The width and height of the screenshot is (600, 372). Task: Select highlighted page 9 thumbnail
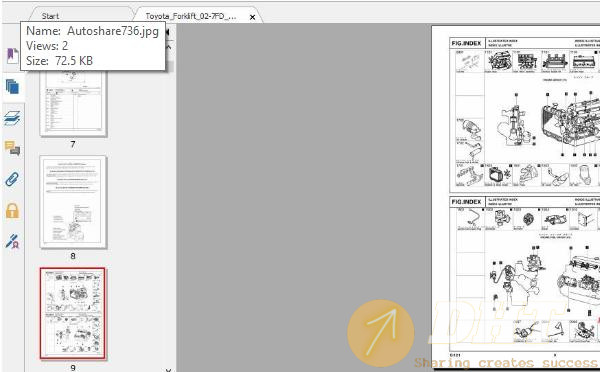(x=72, y=313)
